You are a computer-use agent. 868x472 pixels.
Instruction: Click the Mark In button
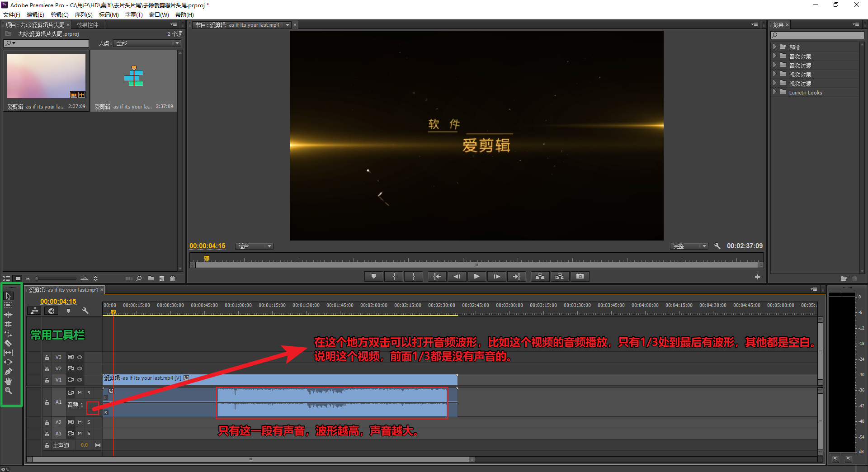394,276
